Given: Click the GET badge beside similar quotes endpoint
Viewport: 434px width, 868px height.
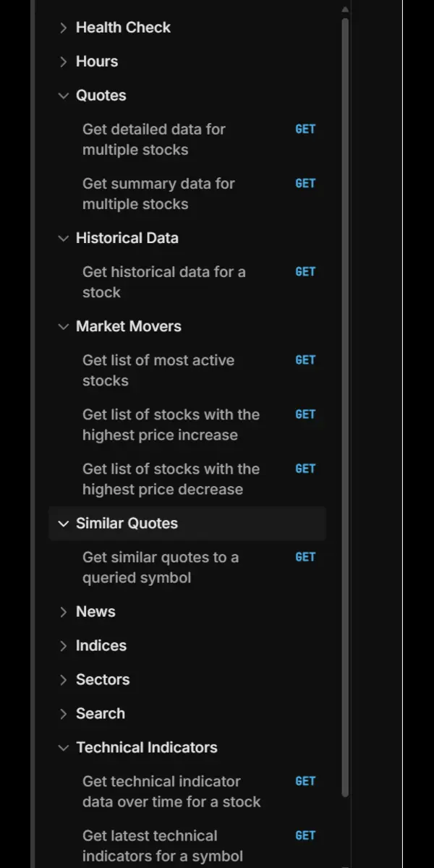Looking at the screenshot, I should 305,556.
